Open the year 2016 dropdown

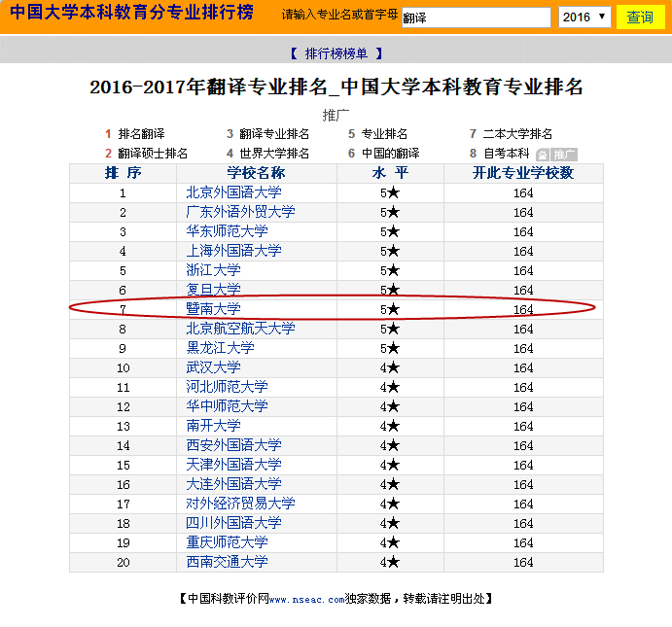tap(584, 17)
